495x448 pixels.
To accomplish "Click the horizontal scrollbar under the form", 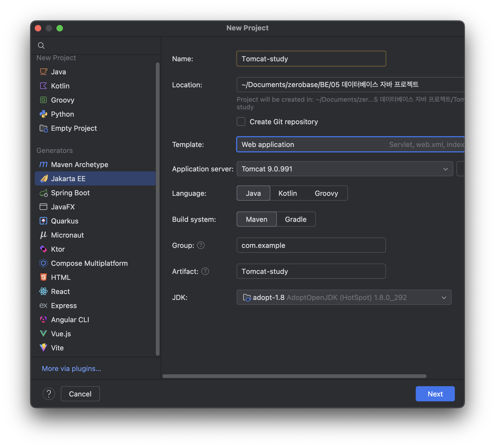I will click(294, 376).
